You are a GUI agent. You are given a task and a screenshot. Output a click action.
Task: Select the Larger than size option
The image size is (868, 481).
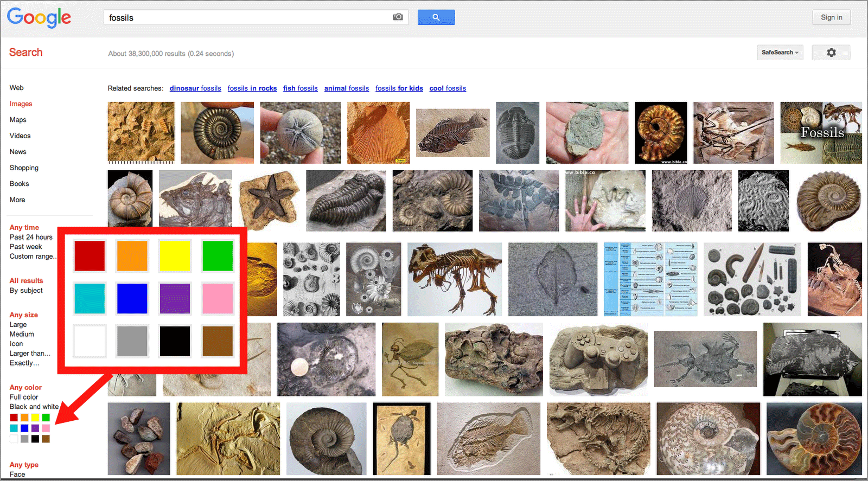(30, 354)
